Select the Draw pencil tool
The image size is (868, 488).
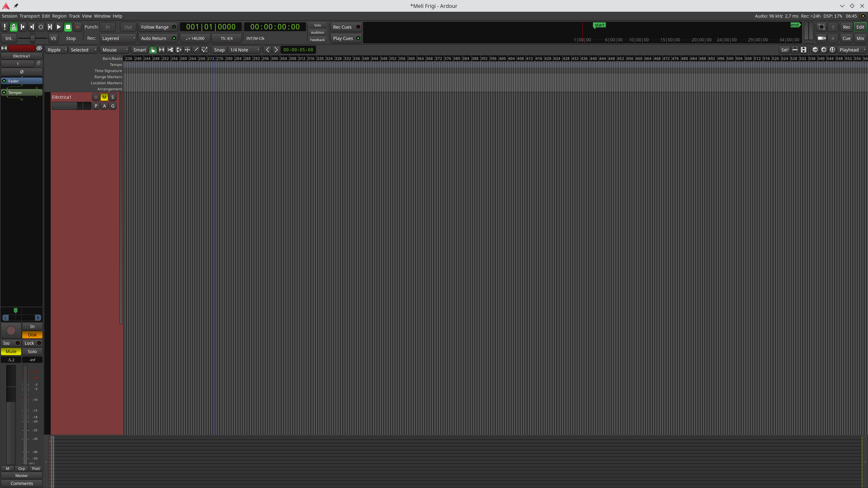196,50
